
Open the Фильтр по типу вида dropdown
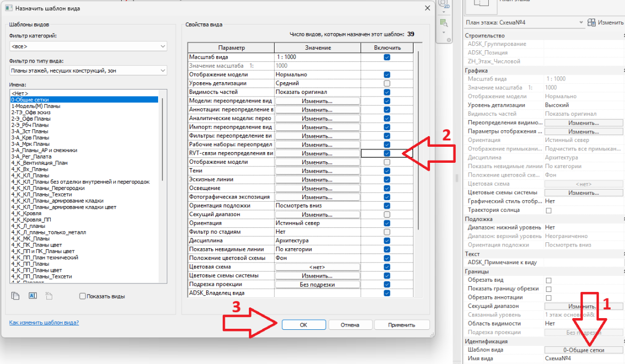pos(88,70)
